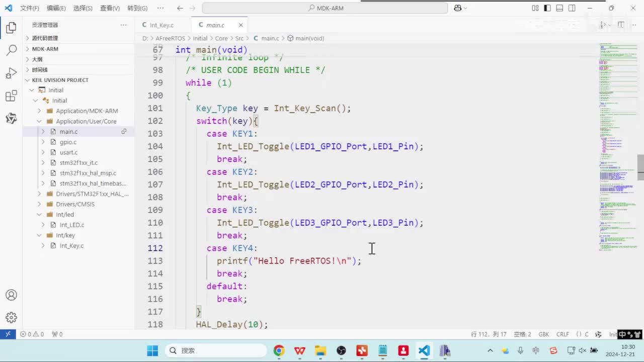644x362 pixels.
Task: Open gpio.c in the project tree
Action: [68, 142]
